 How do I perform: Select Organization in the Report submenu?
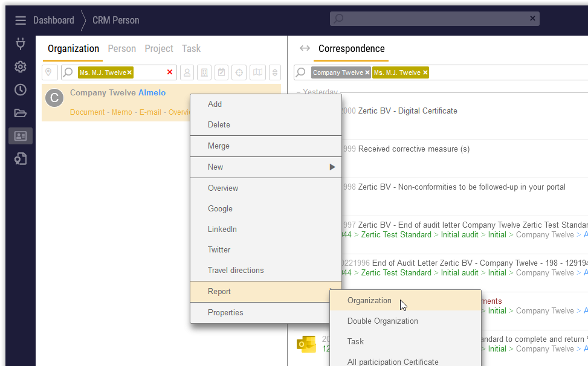coord(369,301)
